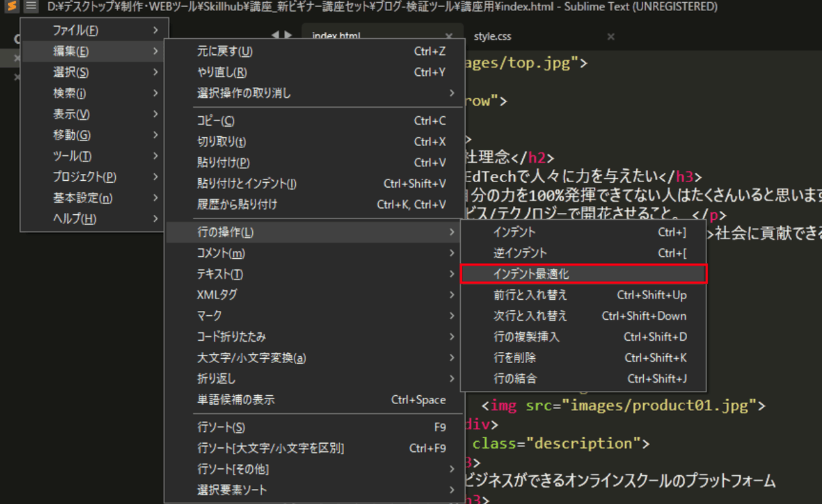Screen dimensions: 822x504
Task: Switch to the index.html tab
Action: pyautogui.click(x=336, y=36)
